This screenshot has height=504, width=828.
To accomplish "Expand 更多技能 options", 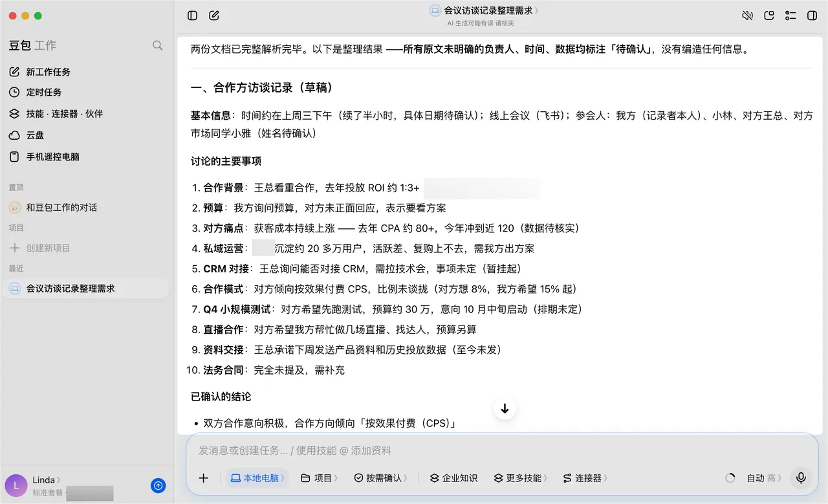I will [520, 478].
